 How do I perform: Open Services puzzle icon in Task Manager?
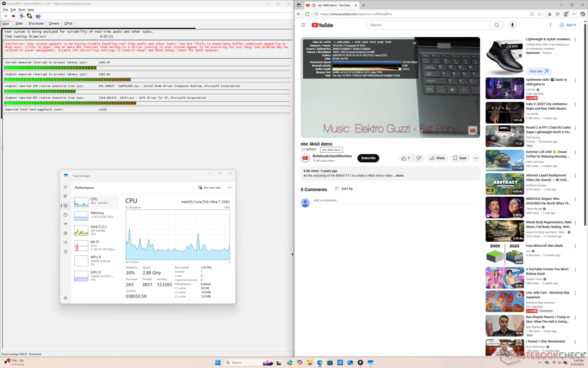pyautogui.click(x=65, y=252)
